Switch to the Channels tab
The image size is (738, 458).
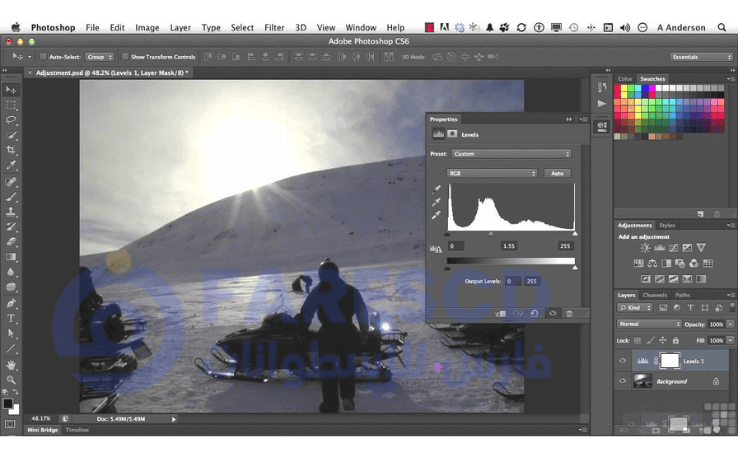654,295
